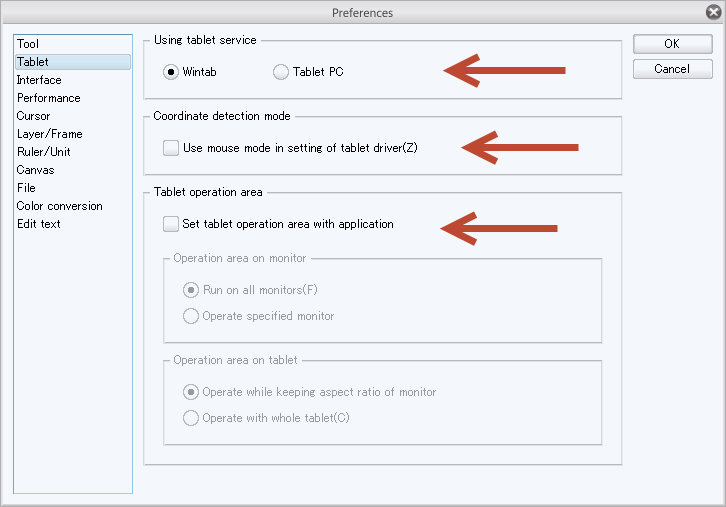
Task: Choose Run on all monitors option
Action: pyautogui.click(x=191, y=290)
